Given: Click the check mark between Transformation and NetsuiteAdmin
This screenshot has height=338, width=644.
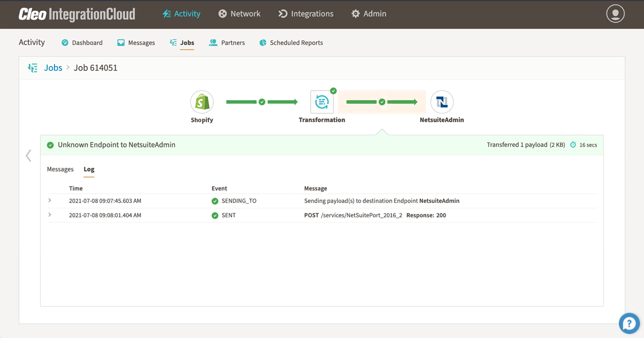Looking at the screenshot, I should point(382,102).
